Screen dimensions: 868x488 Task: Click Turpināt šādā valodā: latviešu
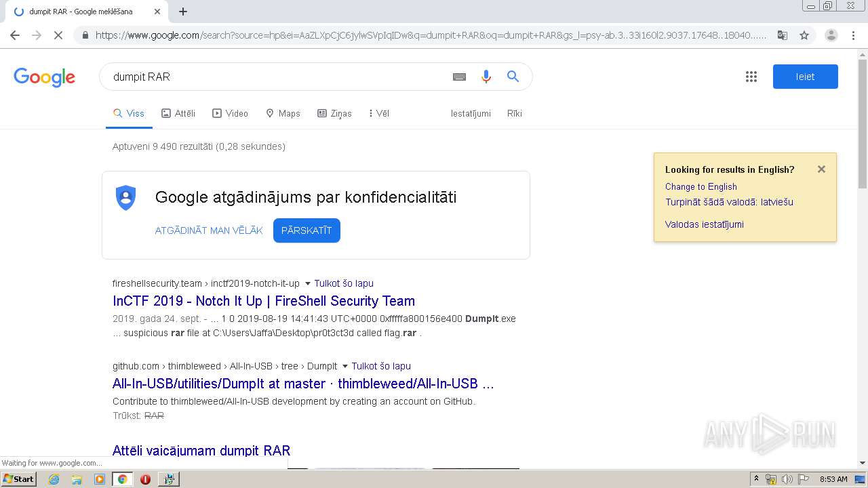[x=729, y=202]
